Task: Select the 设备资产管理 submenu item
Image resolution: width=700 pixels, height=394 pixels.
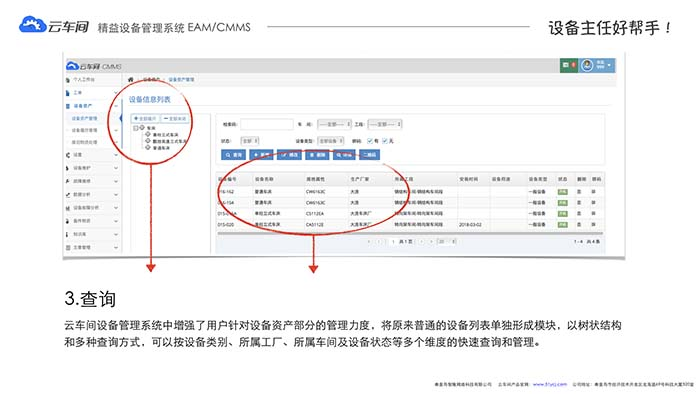Action: click(84, 119)
